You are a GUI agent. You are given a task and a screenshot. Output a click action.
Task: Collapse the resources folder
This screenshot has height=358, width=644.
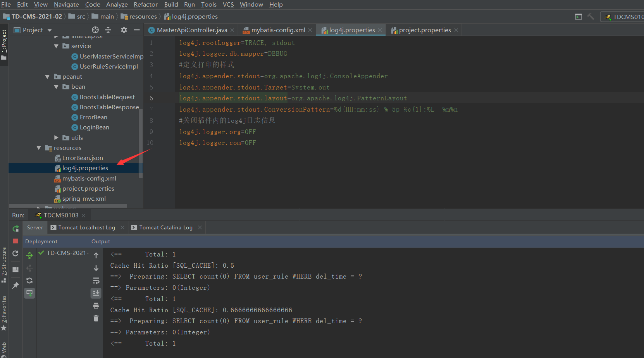point(39,148)
